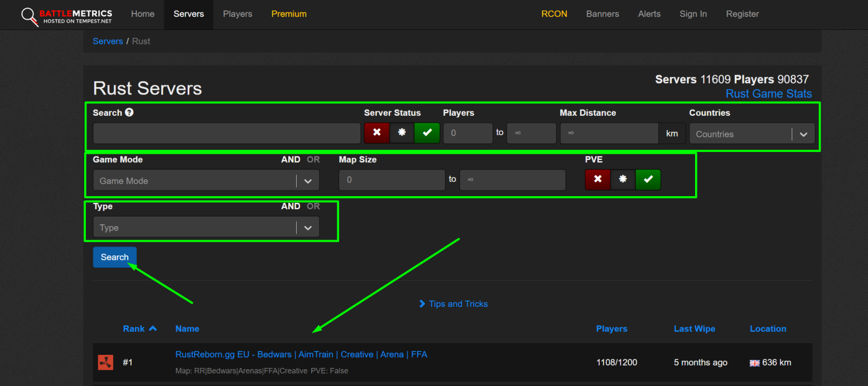Set Server Status filter to online (green check)
The width and height of the screenshot is (868, 386).
[427, 133]
